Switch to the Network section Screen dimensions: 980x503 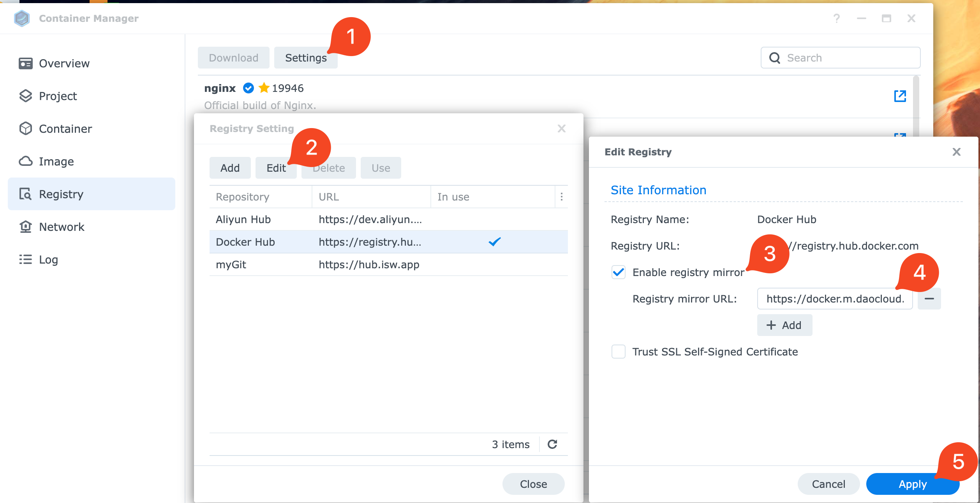pos(92,227)
